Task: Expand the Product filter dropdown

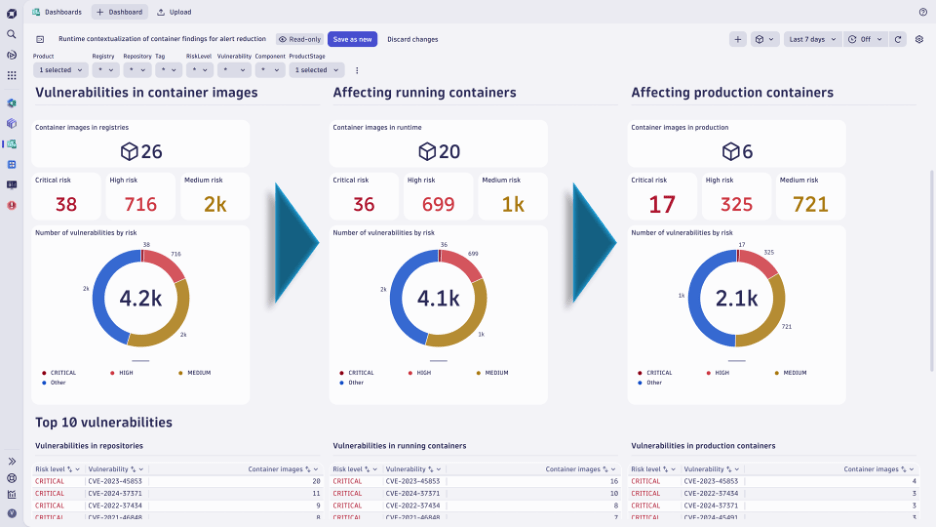Action: 61,70
